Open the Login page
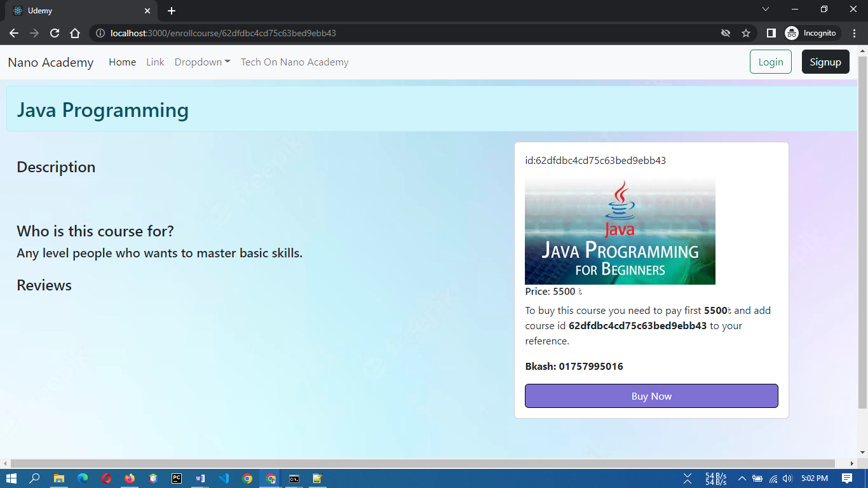868x488 pixels. click(770, 62)
